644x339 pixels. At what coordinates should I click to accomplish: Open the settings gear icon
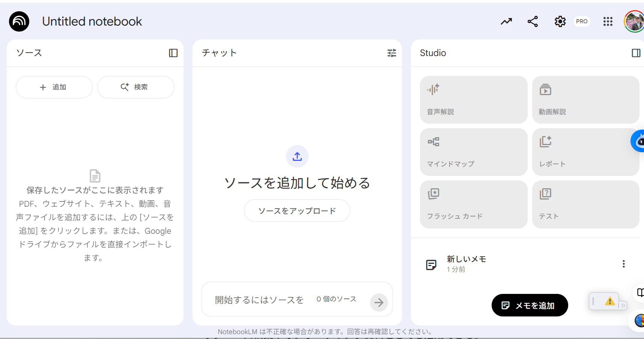coord(560,21)
